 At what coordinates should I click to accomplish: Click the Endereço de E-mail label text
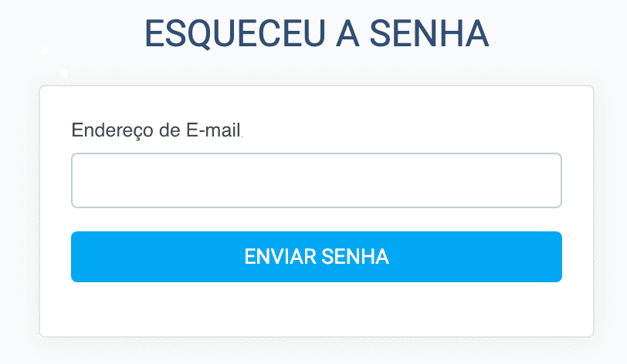156,130
